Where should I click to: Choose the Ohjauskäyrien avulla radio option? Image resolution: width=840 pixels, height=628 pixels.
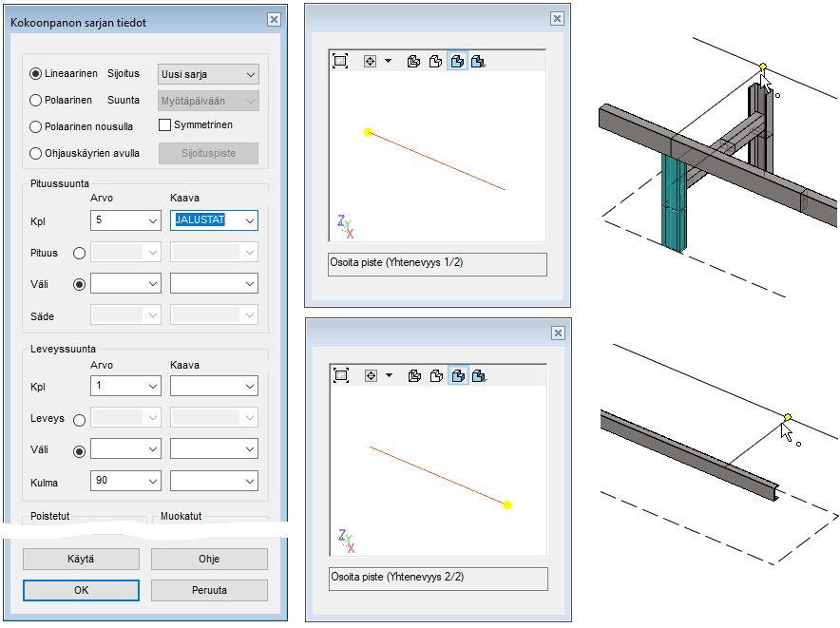pyautogui.click(x=36, y=153)
